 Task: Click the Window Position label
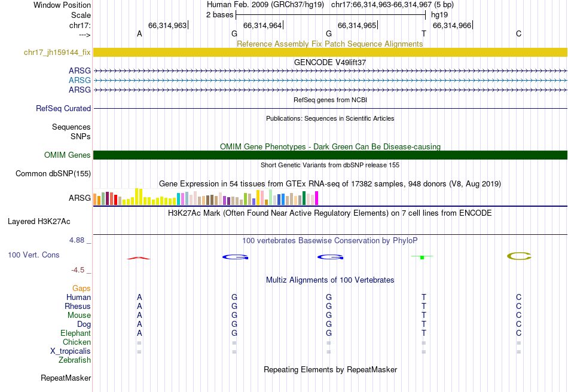coord(62,5)
